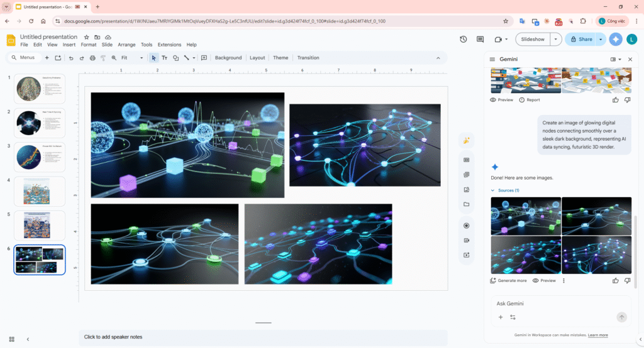
Task: Click the Generate more button
Action: [x=508, y=281]
